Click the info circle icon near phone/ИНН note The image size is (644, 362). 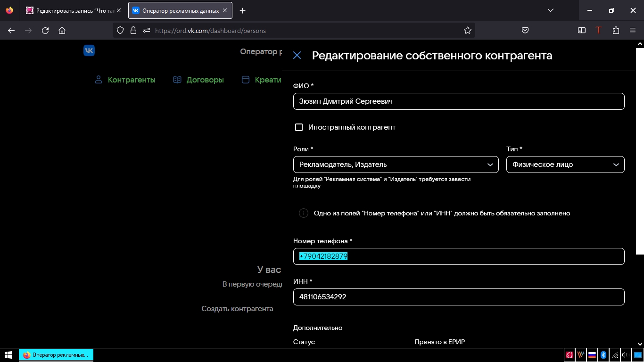[x=304, y=213]
